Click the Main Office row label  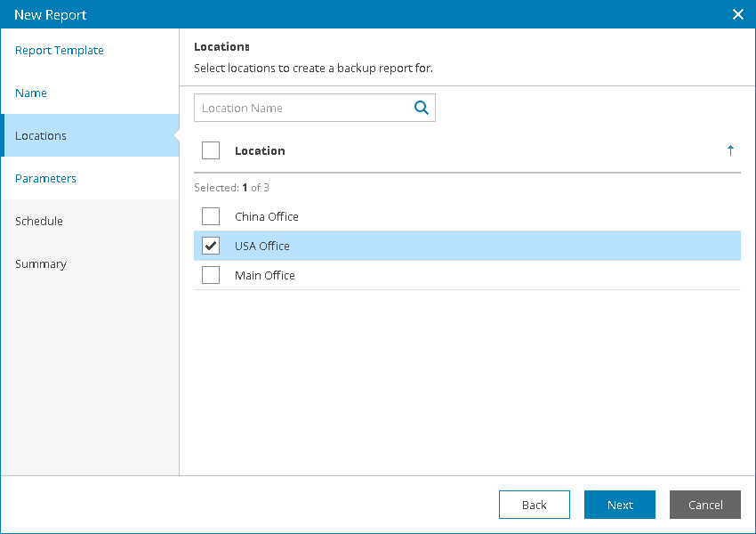coord(265,275)
